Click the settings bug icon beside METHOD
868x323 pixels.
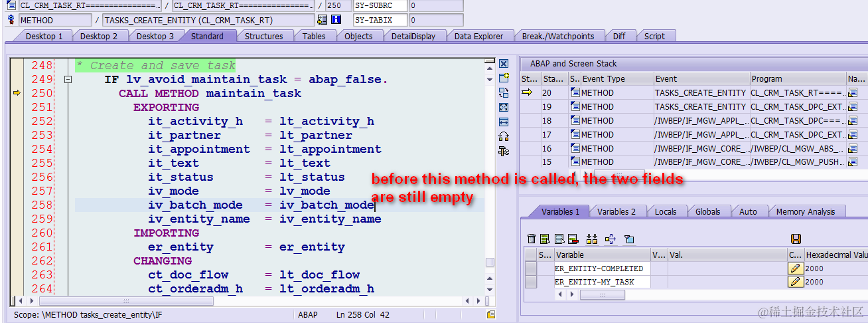coord(11,20)
